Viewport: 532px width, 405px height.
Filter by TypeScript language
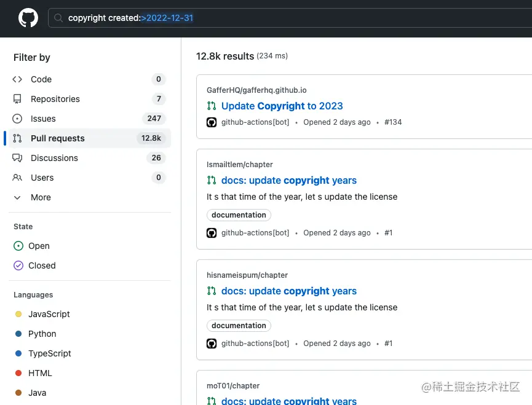click(x=50, y=353)
